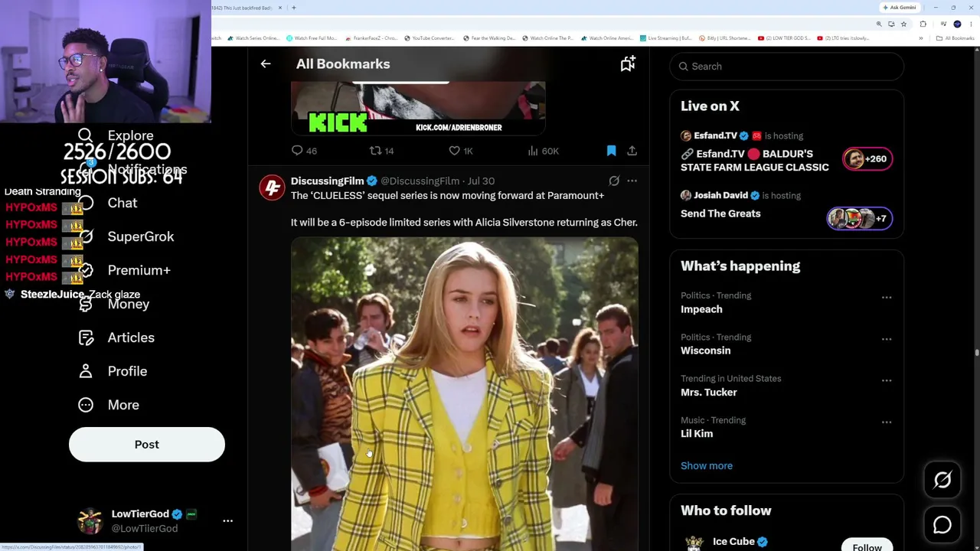Focus the X search field
The image size is (980, 551).
(786, 67)
